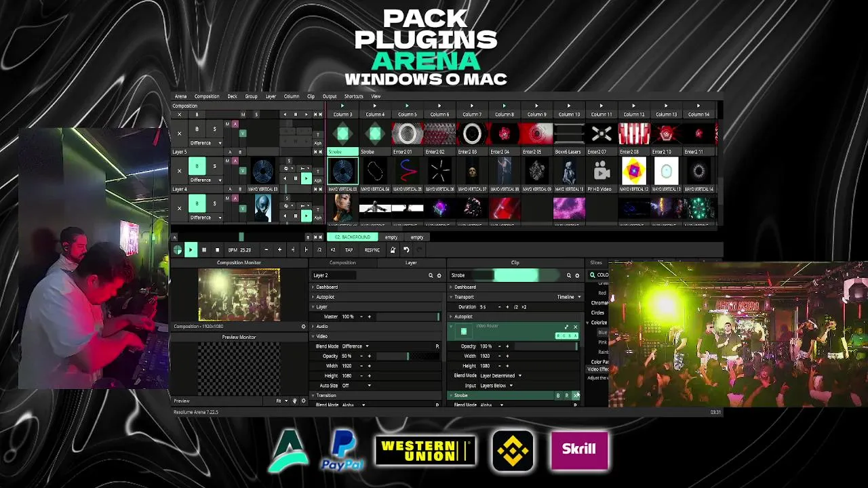
Task: Open the Composition menu
Action: [207, 96]
